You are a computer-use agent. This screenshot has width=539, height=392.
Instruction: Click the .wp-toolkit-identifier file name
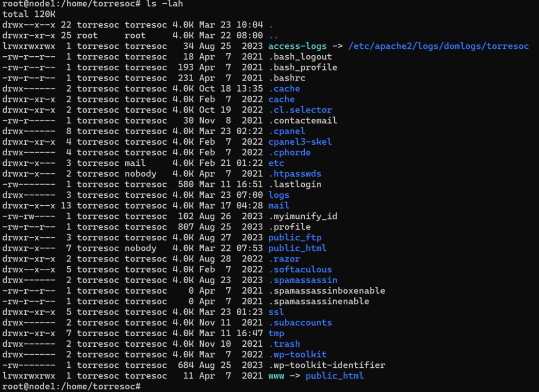[326, 365]
